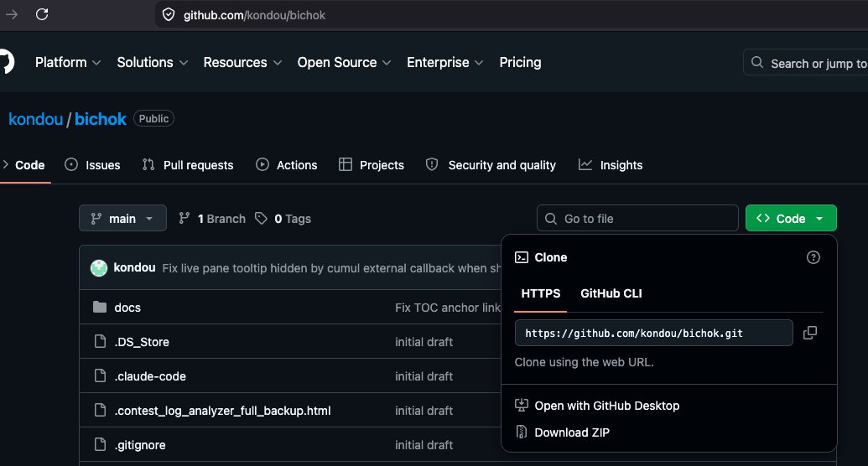Open the .claude-code file
The image size is (868, 466).
(150, 376)
